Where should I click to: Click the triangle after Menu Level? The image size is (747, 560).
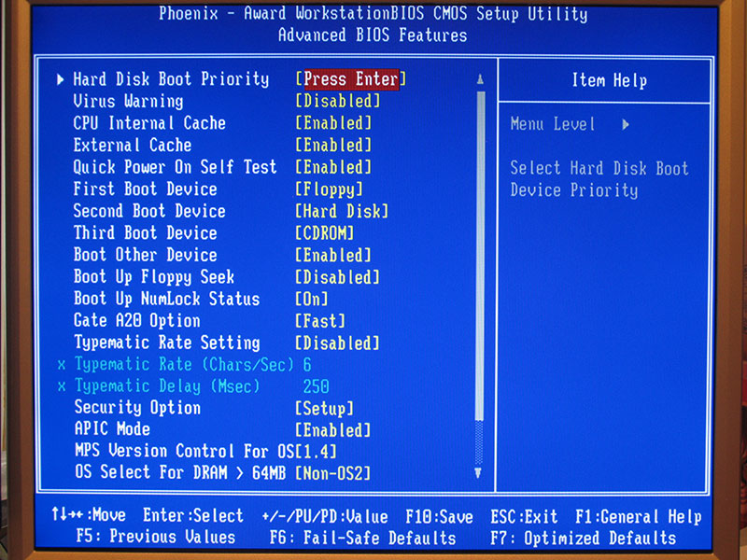click(x=626, y=125)
